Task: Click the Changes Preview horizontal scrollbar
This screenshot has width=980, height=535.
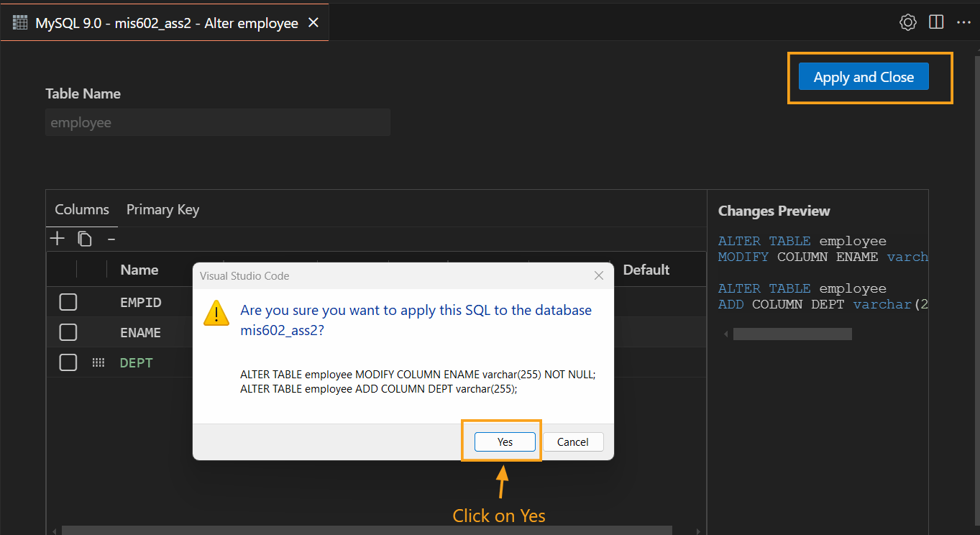Action: pos(792,333)
